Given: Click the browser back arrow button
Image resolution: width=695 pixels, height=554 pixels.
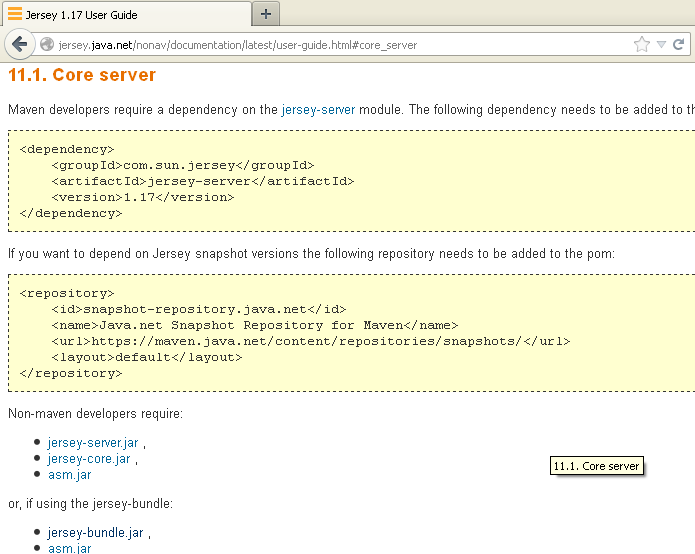Looking at the screenshot, I should pos(19,44).
